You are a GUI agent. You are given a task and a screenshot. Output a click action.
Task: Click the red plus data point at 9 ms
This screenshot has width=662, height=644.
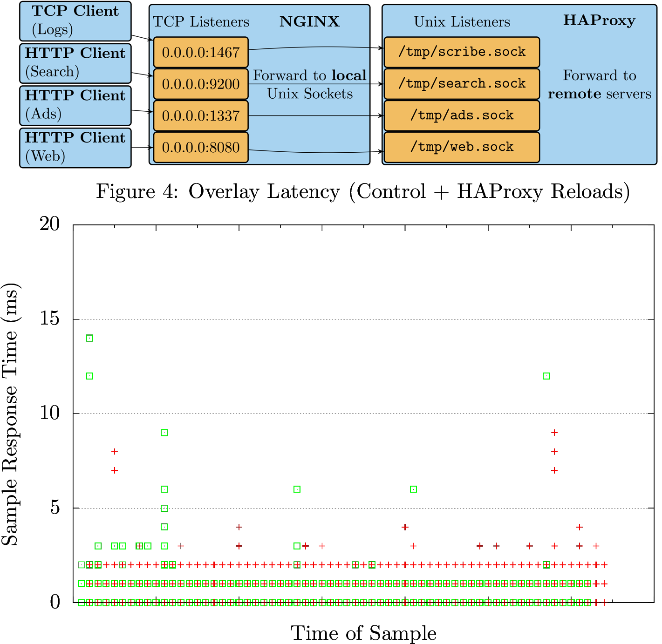tap(554, 433)
